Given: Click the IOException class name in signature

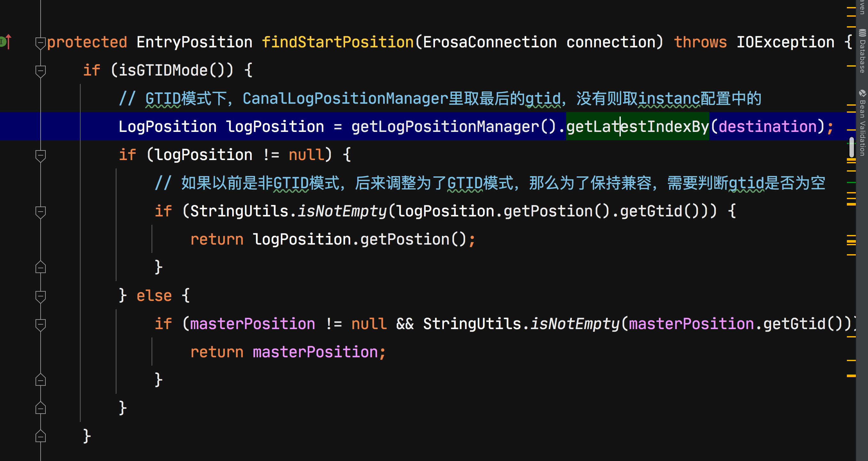Looking at the screenshot, I should [x=785, y=42].
